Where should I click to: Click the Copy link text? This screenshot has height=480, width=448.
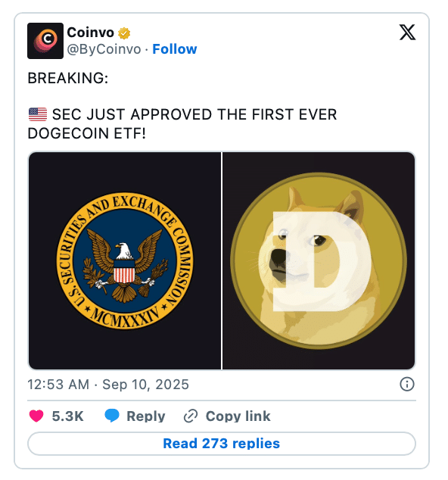[x=238, y=416]
